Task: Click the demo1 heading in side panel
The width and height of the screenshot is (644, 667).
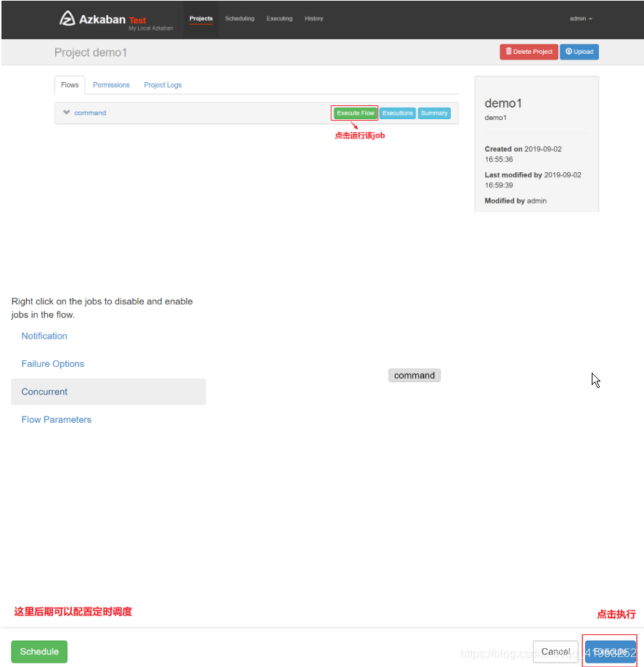Action: [503, 103]
